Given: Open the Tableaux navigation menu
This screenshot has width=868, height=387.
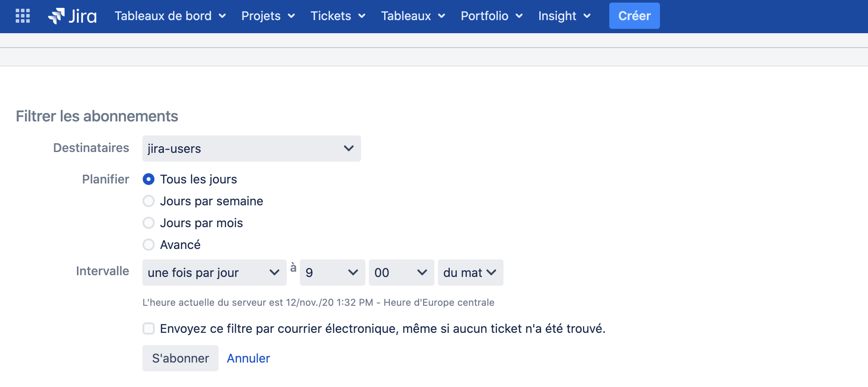Looking at the screenshot, I should pyautogui.click(x=413, y=16).
